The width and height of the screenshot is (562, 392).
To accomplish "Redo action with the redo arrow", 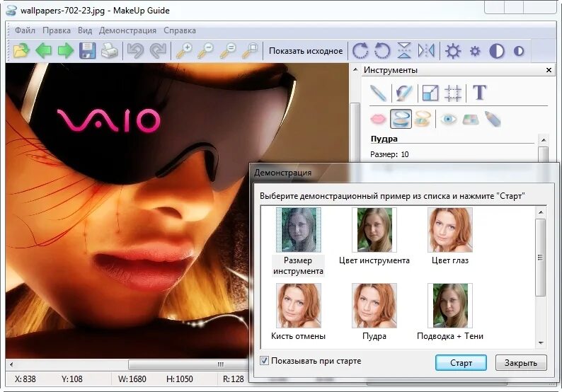I will coord(158,51).
